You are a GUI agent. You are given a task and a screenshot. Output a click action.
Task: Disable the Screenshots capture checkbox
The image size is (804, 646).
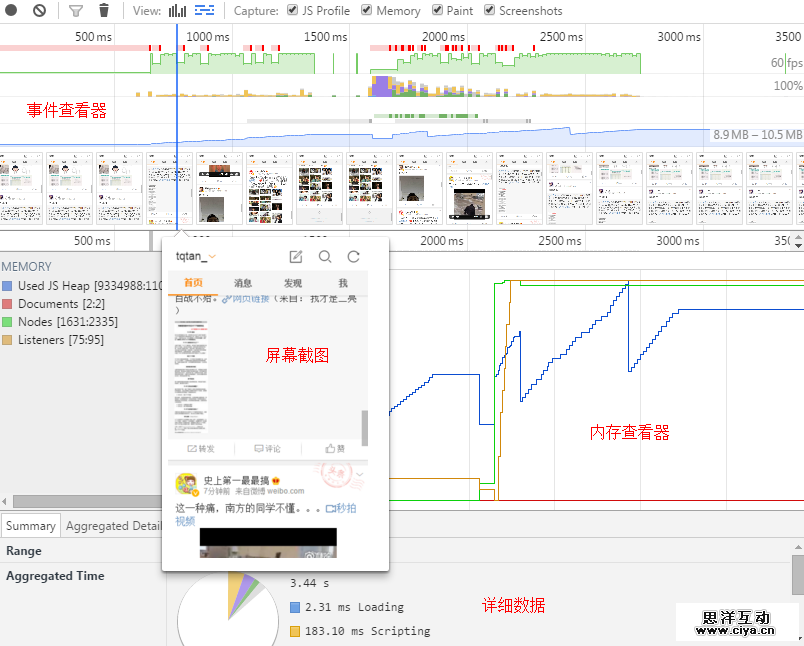488,10
